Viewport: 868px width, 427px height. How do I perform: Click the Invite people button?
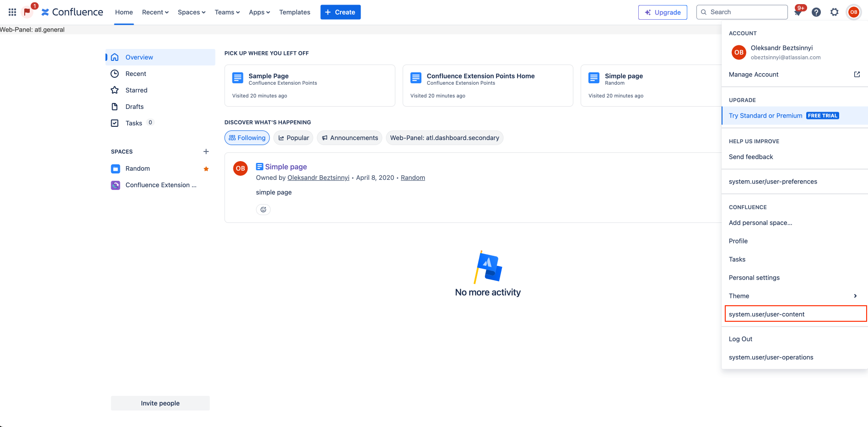pos(160,403)
